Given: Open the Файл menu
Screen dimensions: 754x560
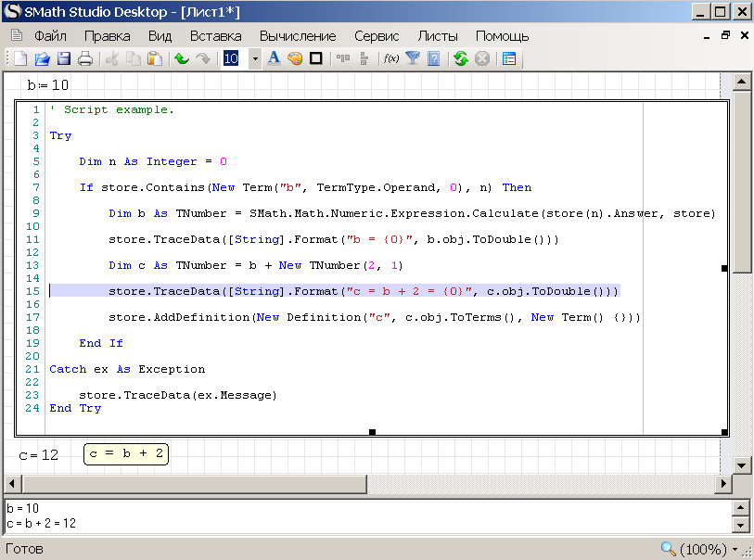Looking at the screenshot, I should coord(50,36).
